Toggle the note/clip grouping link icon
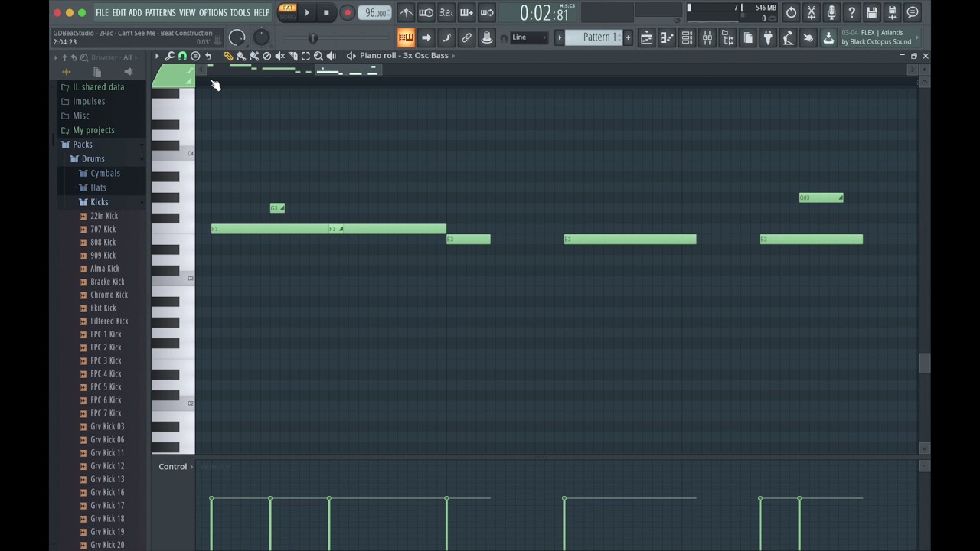980x551 pixels. point(466,37)
